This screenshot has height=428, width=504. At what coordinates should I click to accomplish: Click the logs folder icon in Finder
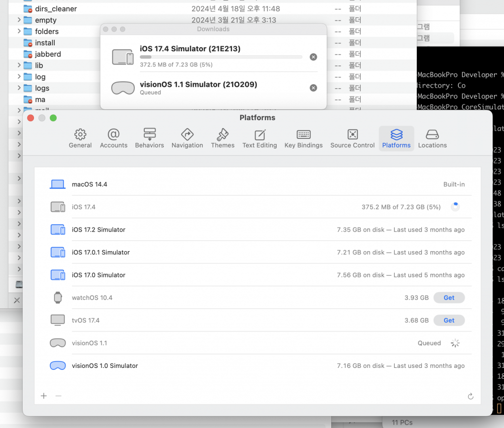pyautogui.click(x=28, y=88)
